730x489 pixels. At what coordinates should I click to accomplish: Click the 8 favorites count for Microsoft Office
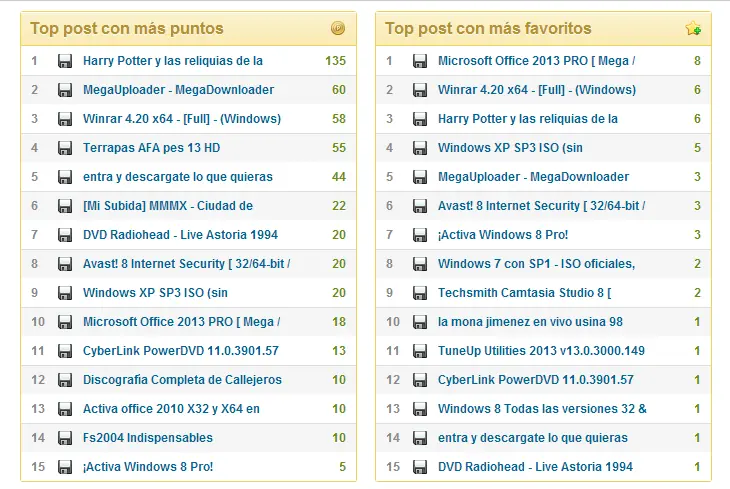coord(697,61)
